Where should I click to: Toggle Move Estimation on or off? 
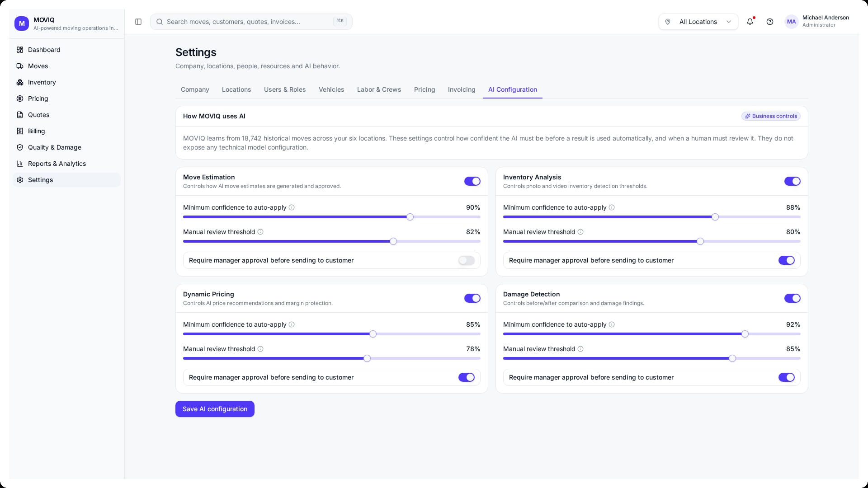click(x=472, y=181)
